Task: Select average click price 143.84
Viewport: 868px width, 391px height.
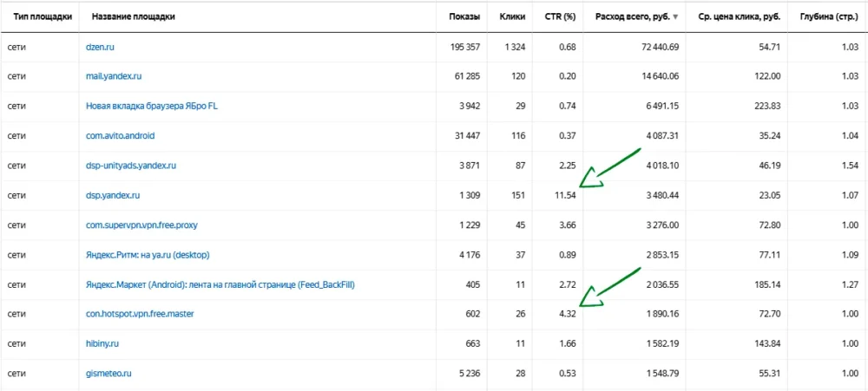Action: click(768, 344)
